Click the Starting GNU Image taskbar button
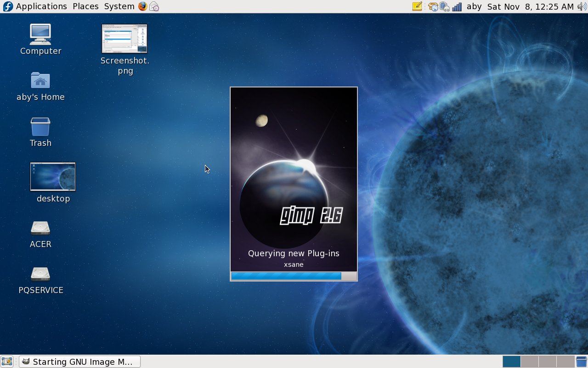 tap(79, 362)
